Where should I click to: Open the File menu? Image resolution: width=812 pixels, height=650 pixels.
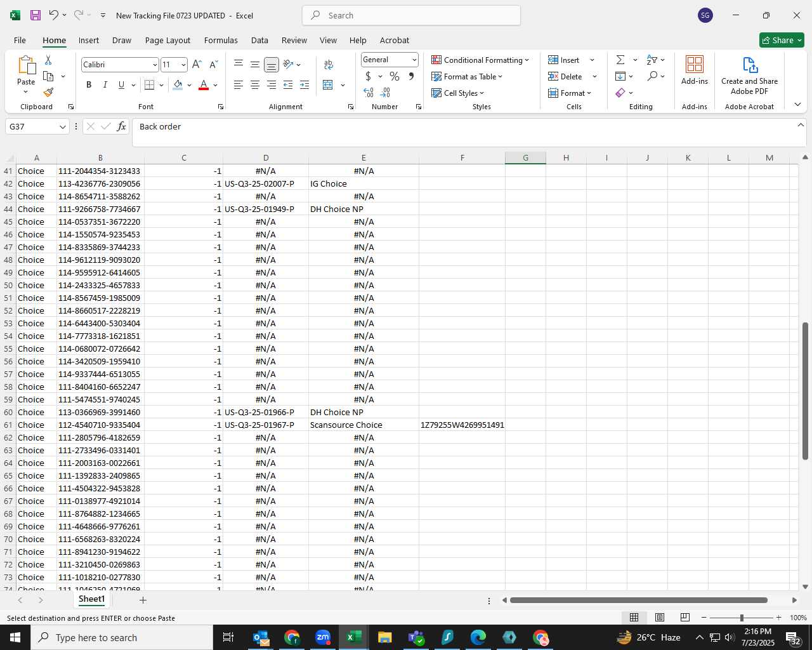click(20, 40)
